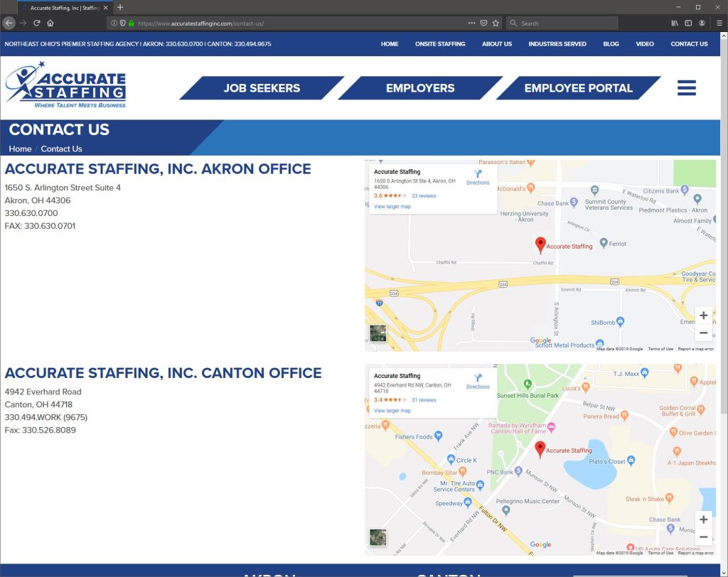Select the Citizens Bank marker
The image size is (728, 577).
click(685, 190)
